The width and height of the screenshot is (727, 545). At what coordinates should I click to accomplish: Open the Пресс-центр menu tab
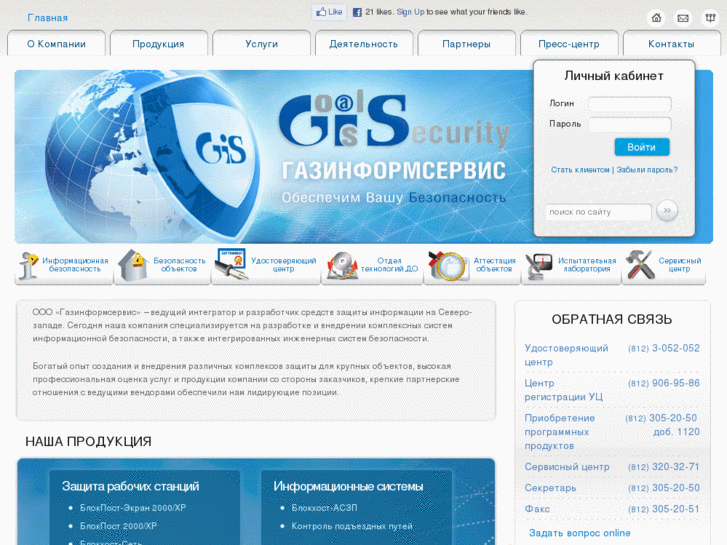click(x=569, y=44)
